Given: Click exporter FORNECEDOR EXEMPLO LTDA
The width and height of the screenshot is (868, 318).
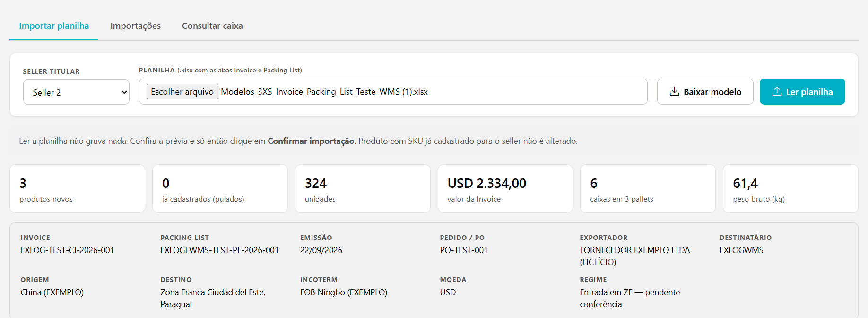Looking at the screenshot, I should click(634, 256).
